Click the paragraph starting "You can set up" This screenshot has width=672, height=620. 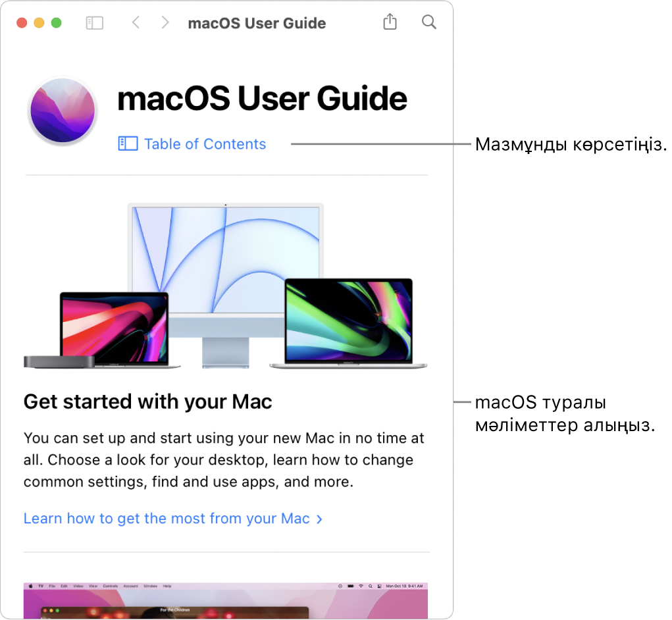[224, 460]
